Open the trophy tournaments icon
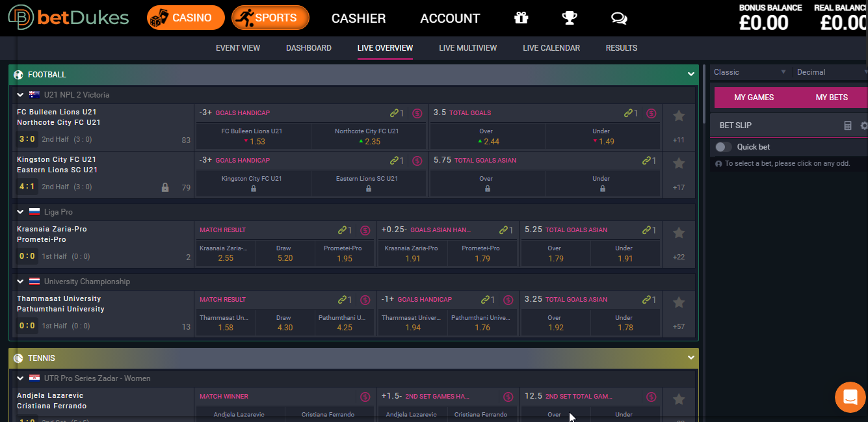The height and width of the screenshot is (422, 868). [x=570, y=18]
